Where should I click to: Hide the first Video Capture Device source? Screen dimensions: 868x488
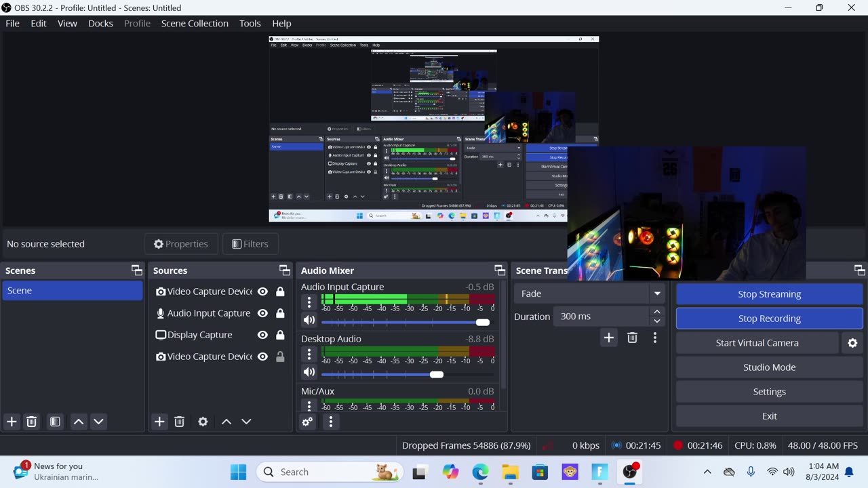coord(262,291)
